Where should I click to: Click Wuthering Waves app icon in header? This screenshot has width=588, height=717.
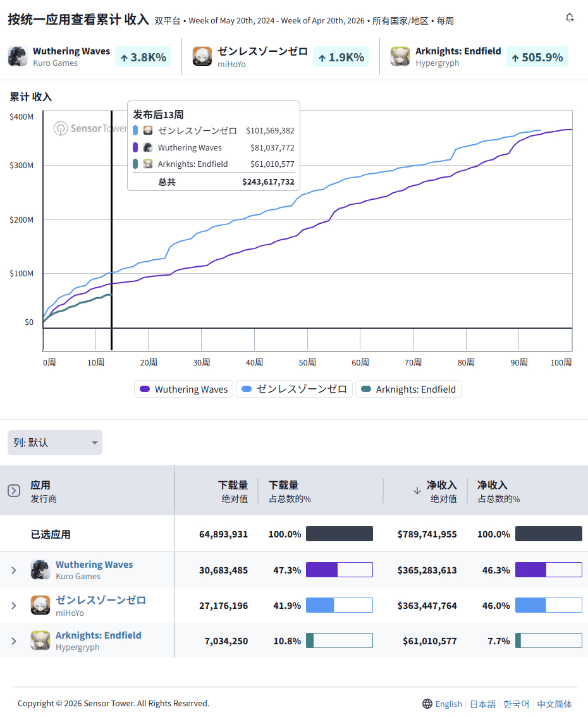click(x=18, y=56)
